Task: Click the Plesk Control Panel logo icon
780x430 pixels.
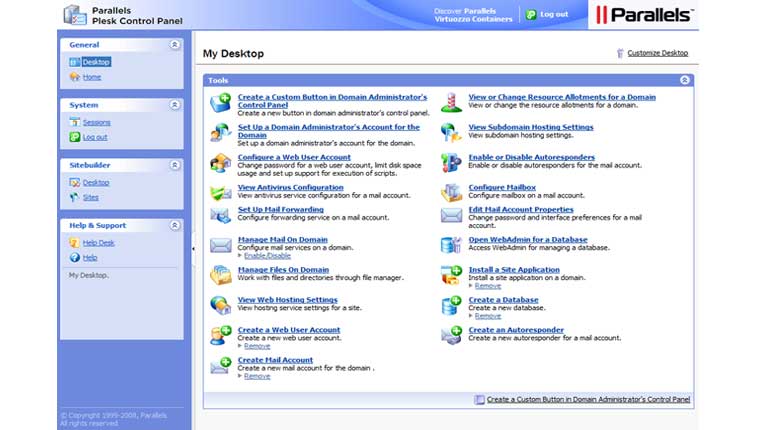Action: (x=75, y=14)
